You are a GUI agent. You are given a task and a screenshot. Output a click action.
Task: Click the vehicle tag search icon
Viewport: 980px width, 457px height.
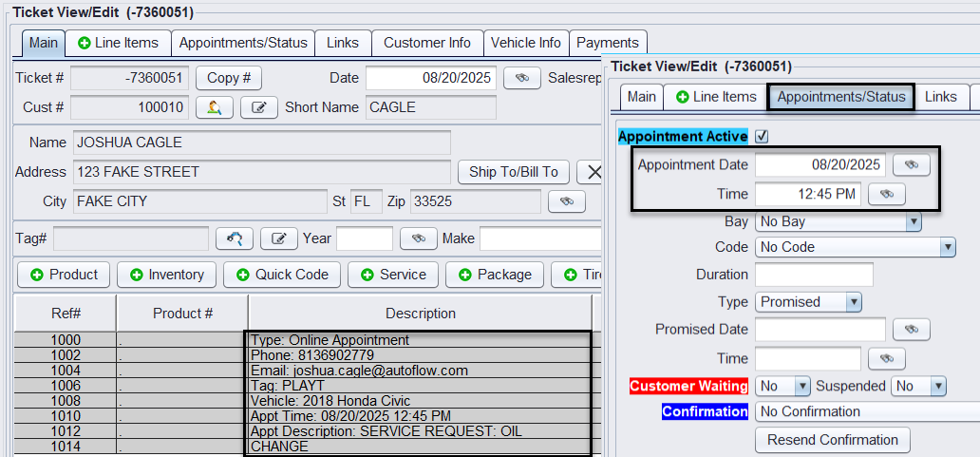click(235, 238)
